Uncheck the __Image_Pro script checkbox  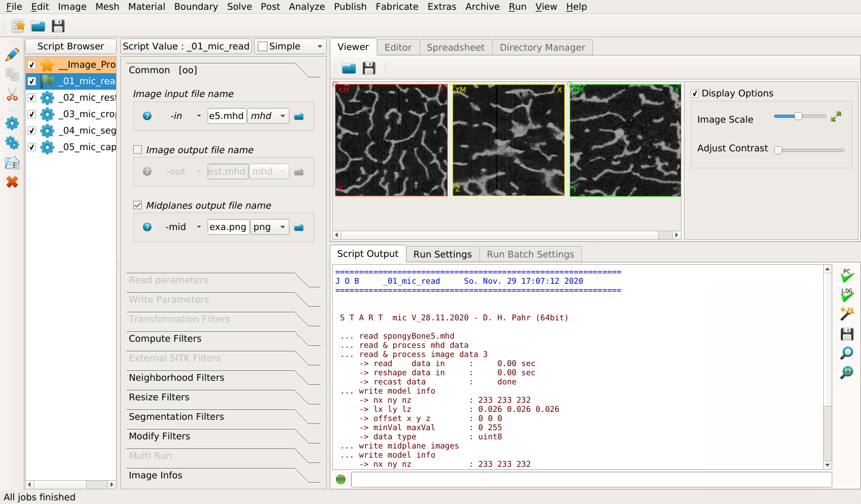tap(32, 65)
